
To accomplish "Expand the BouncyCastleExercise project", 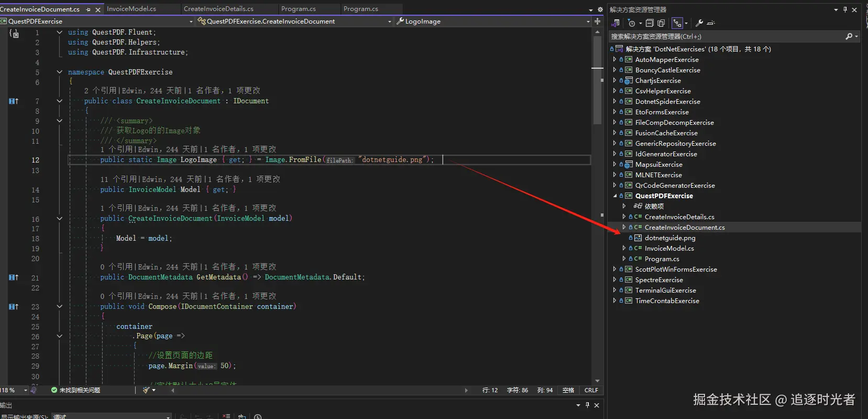I will pos(614,70).
